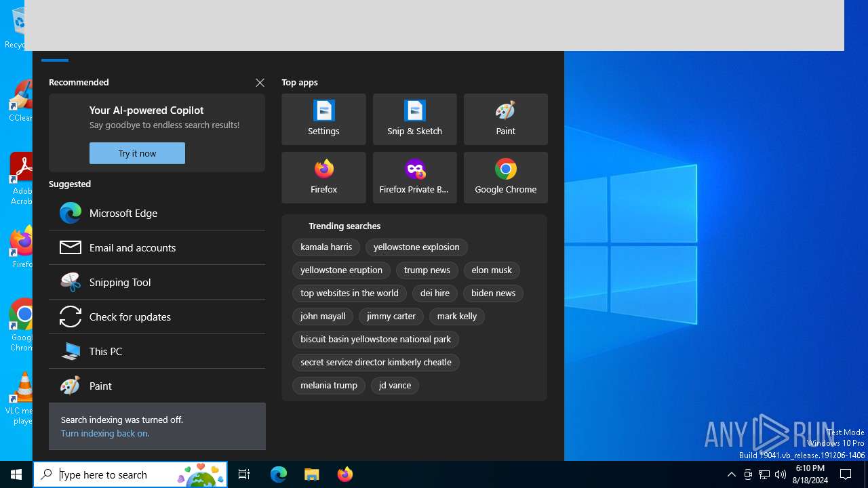Open Email and accounts suggestion
Image resolution: width=868 pixels, height=488 pixels.
[157, 247]
